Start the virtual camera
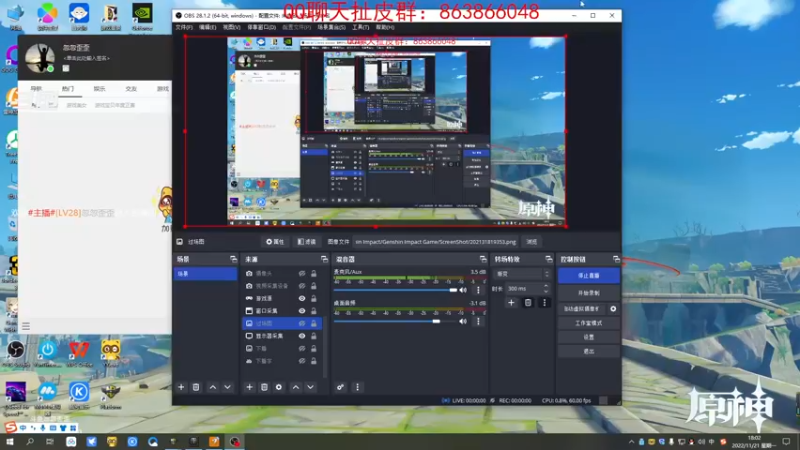This screenshot has height=450, width=800. click(x=582, y=309)
